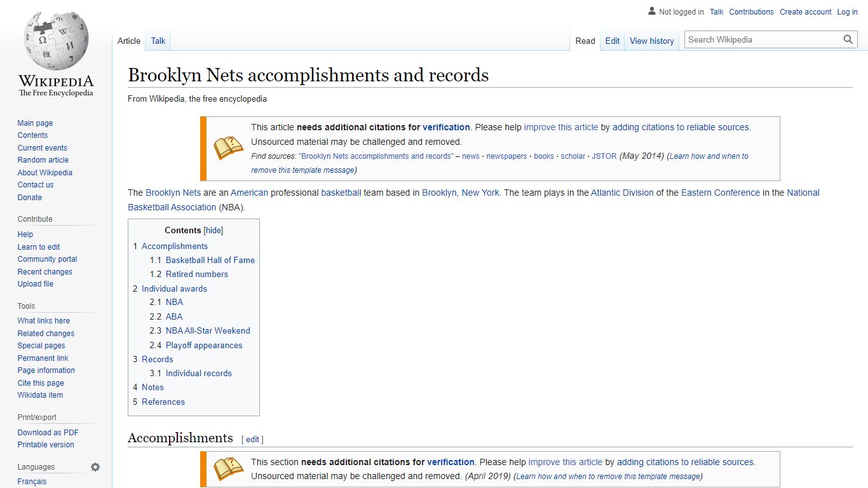The width and height of the screenshot is (868, 488).
Task: Open Printable version
Action: (x=46, y=445)
